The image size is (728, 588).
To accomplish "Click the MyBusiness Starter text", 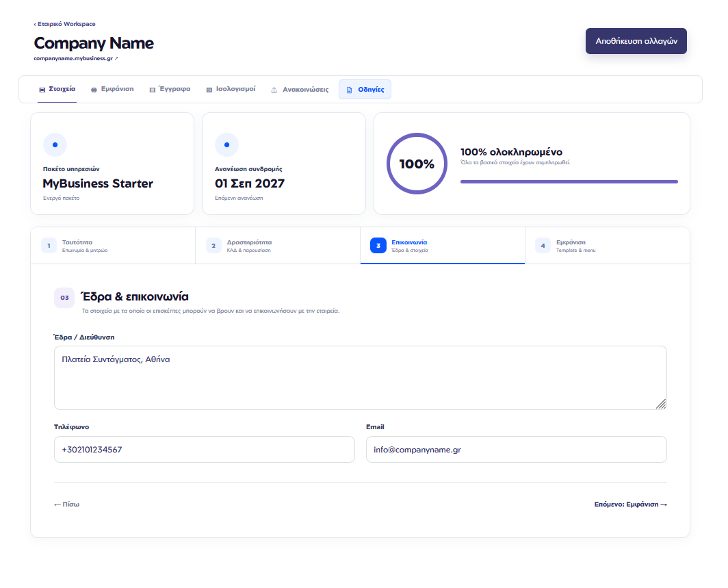I will click(x=98, y=183).
